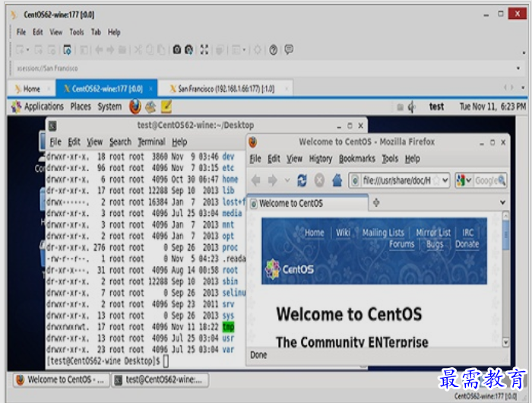The width and height of the screenshot is (532, 403).
Task: Click the Firefox stop loading icon
Action: click(x=319, y=180)
